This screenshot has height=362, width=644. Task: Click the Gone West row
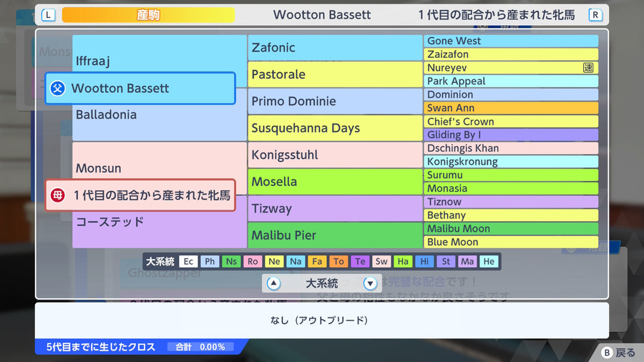click(511, 41)
